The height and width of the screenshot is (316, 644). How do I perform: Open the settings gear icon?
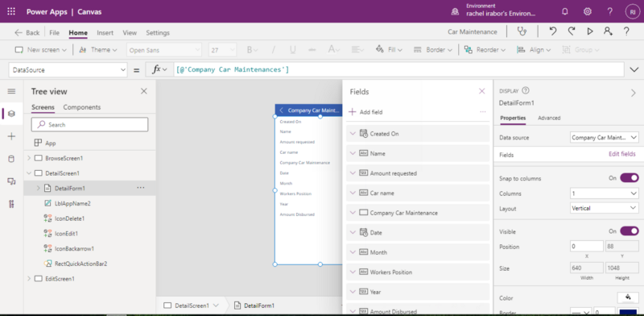588,11
